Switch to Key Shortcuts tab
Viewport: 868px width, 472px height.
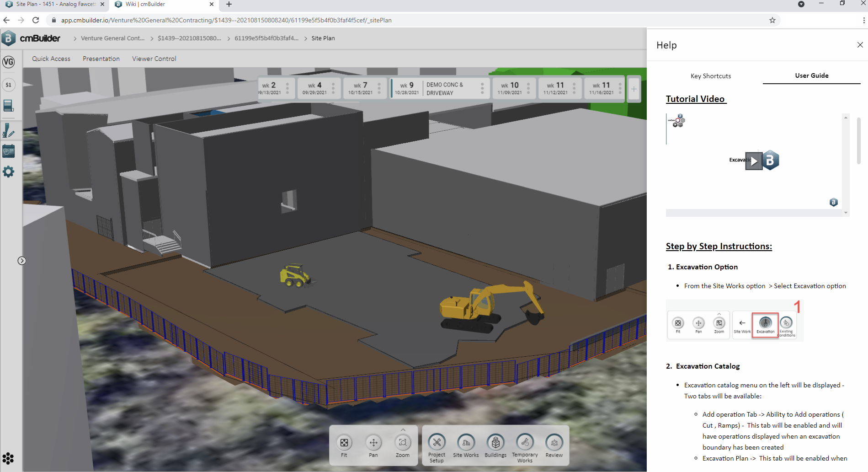click(x=711, y=76)
